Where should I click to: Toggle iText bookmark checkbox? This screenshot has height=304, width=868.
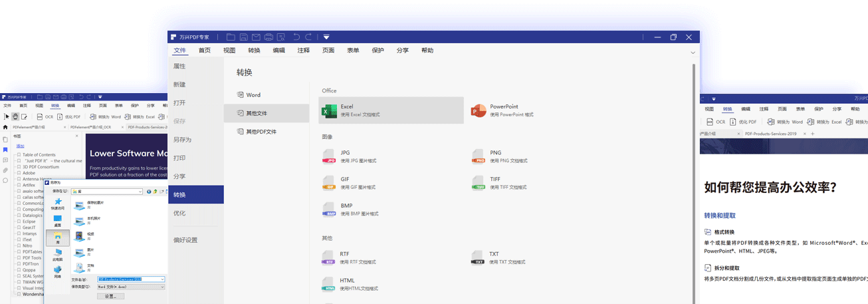tap(19, 239)
